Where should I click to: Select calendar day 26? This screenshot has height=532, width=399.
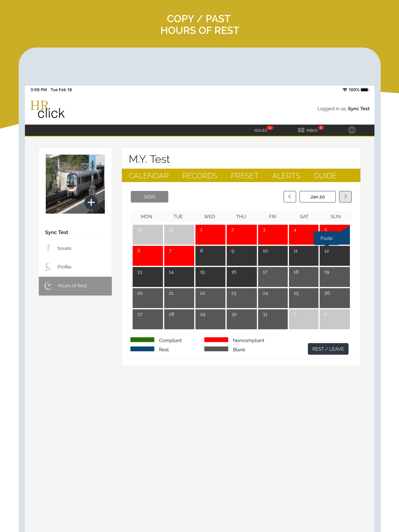pyautogui.click(x=335, y=298)
